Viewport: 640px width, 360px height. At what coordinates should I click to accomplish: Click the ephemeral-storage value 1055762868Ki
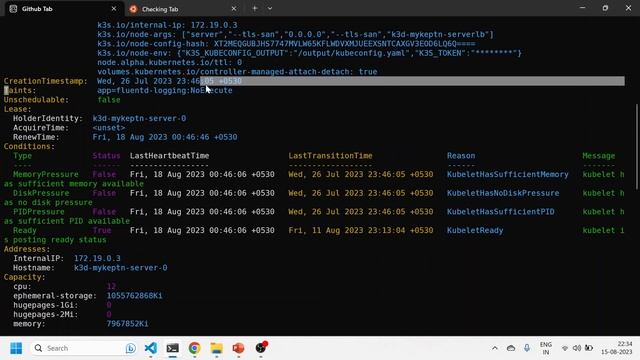tap(134, 296)
